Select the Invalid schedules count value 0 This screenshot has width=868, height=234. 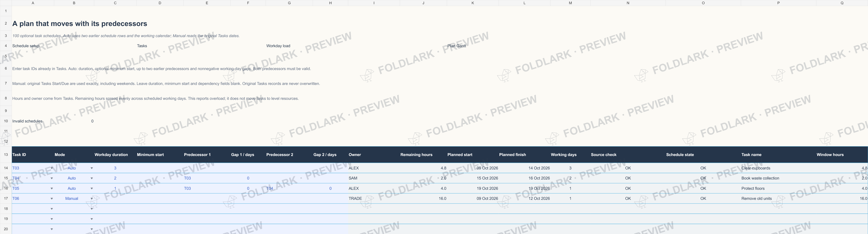(x=92, y=121)
